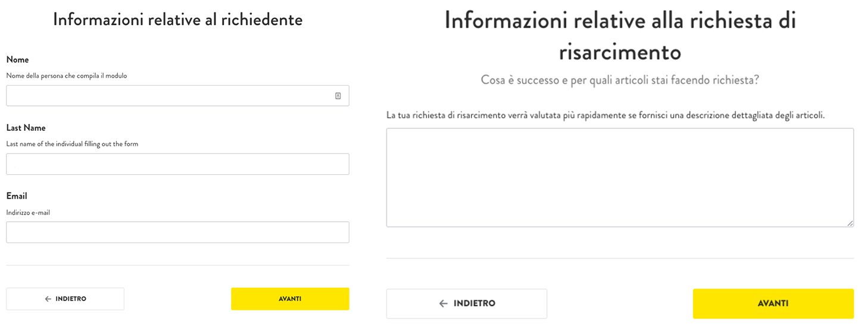Click the bold "Last Name" field label

[26, 128]
